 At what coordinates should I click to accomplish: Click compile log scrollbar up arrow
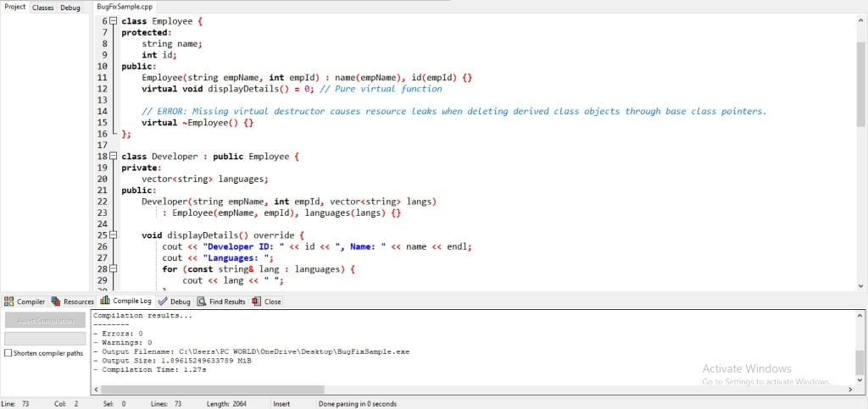(861, 315)
